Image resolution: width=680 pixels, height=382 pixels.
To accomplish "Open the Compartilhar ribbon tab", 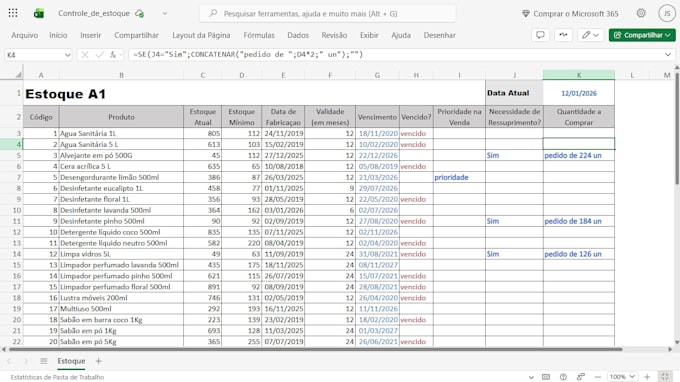I will [x=136, y=35].
